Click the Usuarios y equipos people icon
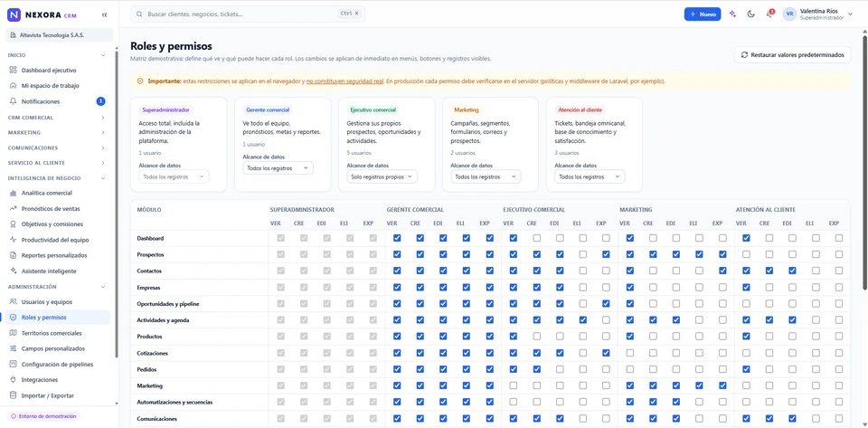Viewport: 868px width, 428px height. (x=14, y=301)
